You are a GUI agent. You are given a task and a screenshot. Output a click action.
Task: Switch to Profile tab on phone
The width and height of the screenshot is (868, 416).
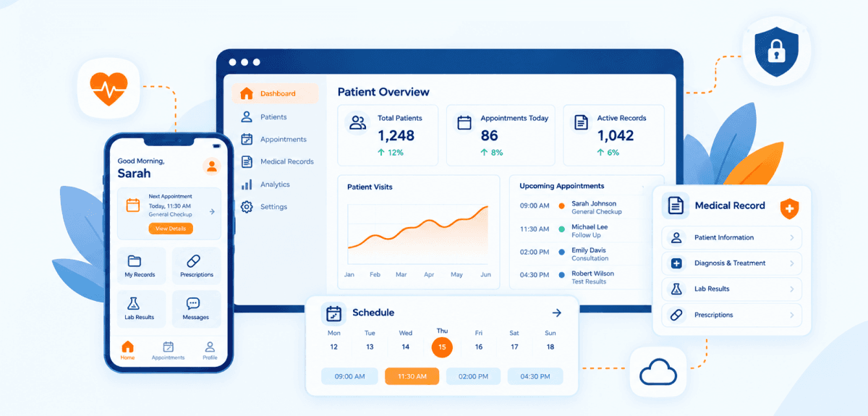pyautogui.click(x=210, y=350)
